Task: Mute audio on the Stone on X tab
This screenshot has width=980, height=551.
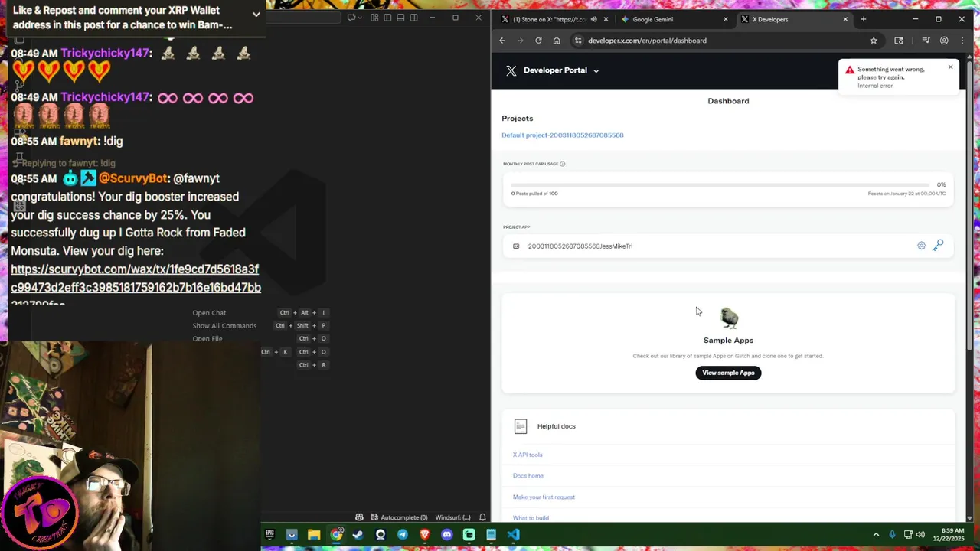Action: tap(593, 19)
